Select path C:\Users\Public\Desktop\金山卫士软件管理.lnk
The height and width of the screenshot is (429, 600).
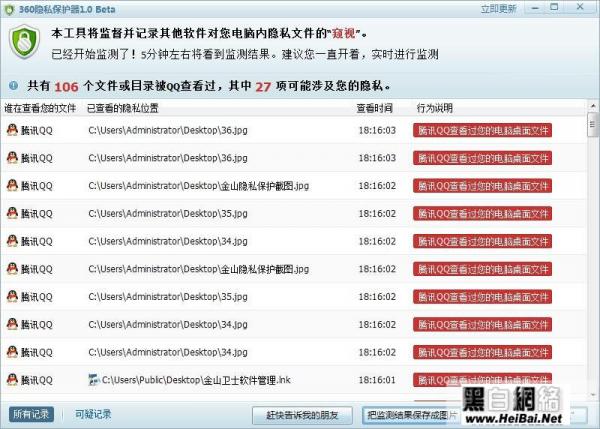(196, 380)
